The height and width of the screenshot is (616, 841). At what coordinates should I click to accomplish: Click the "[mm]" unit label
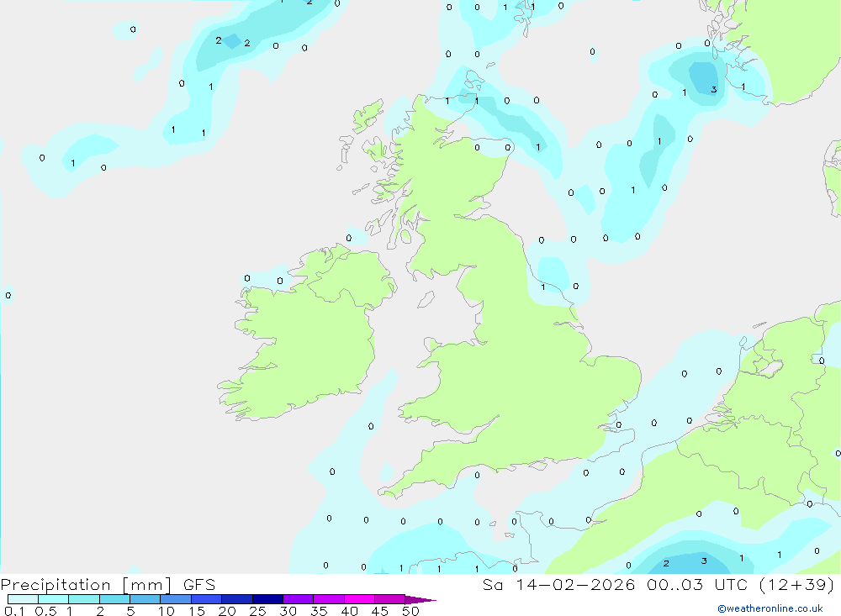click(147, 585)
